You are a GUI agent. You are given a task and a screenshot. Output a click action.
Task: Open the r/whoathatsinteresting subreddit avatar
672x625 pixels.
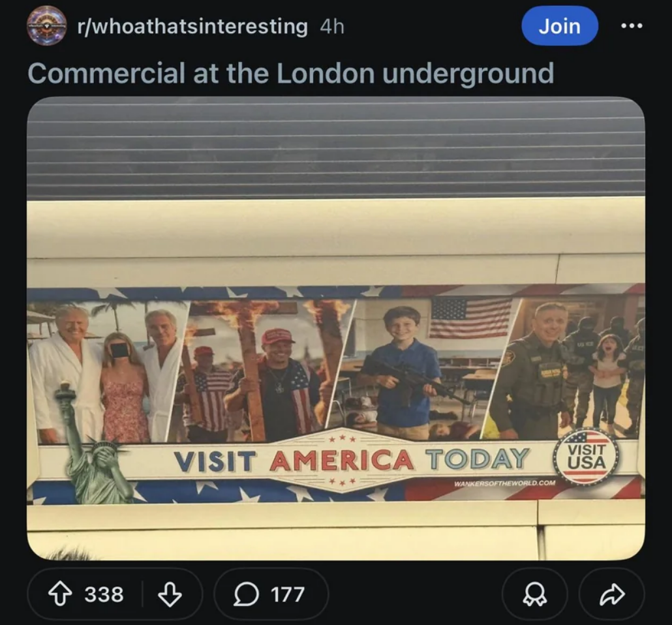tap(47, 26)
